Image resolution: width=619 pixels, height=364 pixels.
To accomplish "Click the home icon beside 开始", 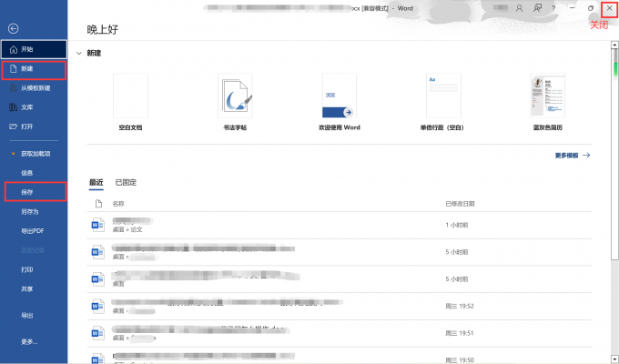I will click(14, 49).
